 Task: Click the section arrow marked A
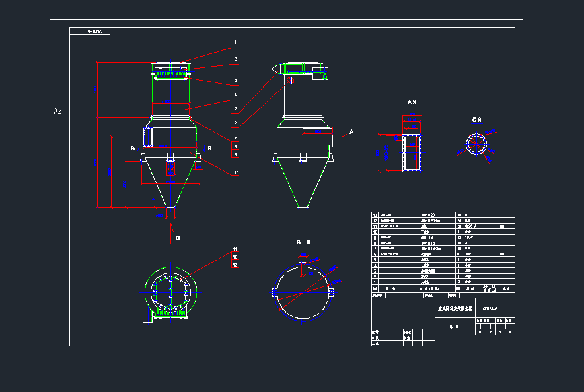(351, 131)
